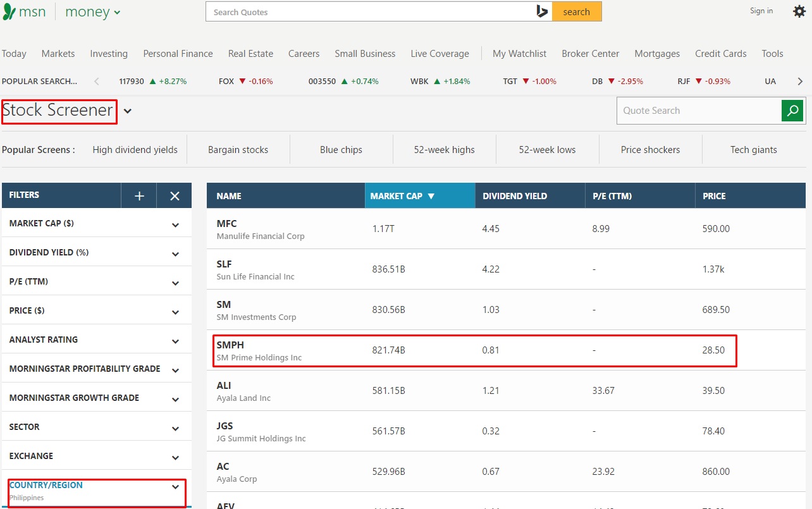Screen dimensions: 812x509
Task: Click the yellow search button
Action: pyautogui.click(x=577, y=11)
